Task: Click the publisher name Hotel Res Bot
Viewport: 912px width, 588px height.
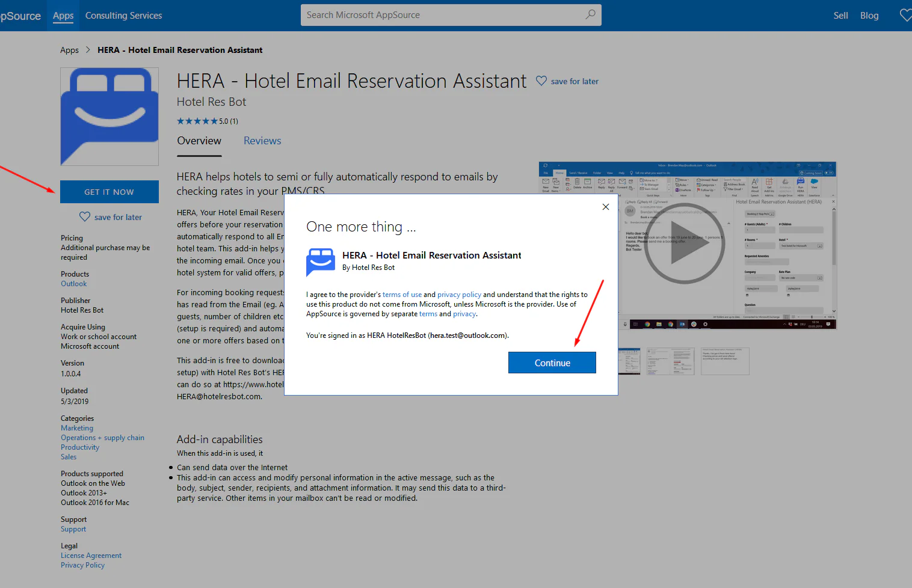Action: tap(82, 310)
